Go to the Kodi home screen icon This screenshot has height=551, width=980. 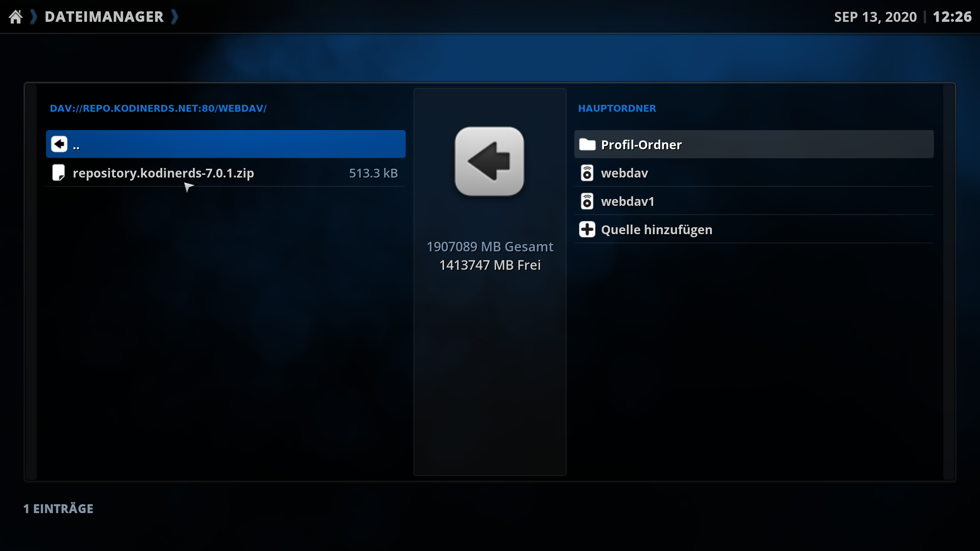[x=16, y=17]
